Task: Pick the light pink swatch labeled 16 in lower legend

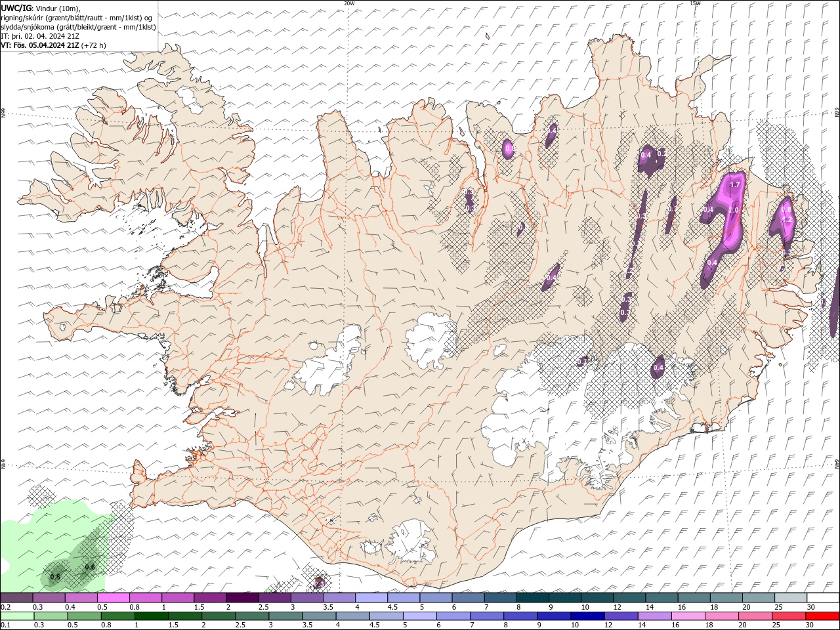Action: click(687, 616)
